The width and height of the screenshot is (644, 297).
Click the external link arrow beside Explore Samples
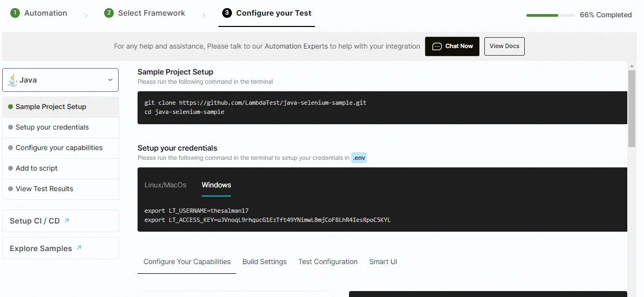click(79, 248)
